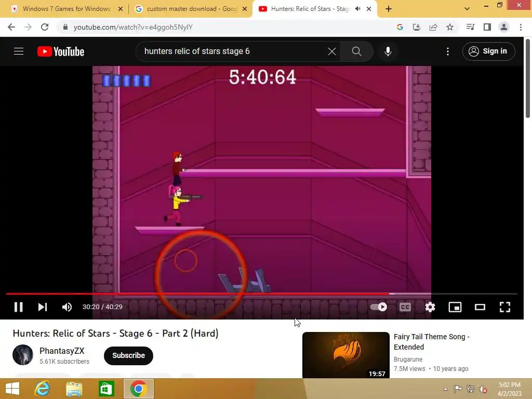This screenshot has width=532, height=399.
Task: Click the PhantasyZX channel avatar
Action: coord(23,355)
